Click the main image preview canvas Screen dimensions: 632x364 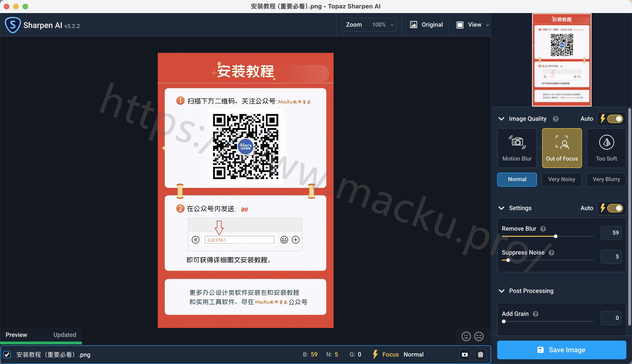tap(245, 190)
